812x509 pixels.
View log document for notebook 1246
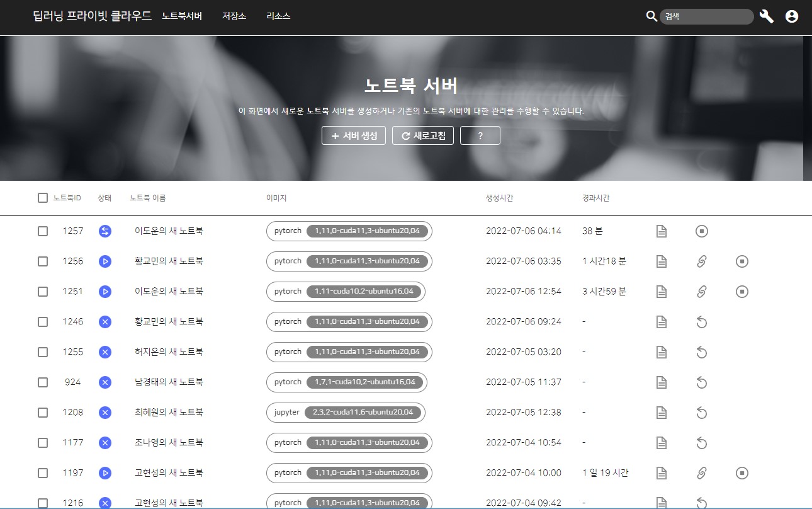[x=662, y=322]
